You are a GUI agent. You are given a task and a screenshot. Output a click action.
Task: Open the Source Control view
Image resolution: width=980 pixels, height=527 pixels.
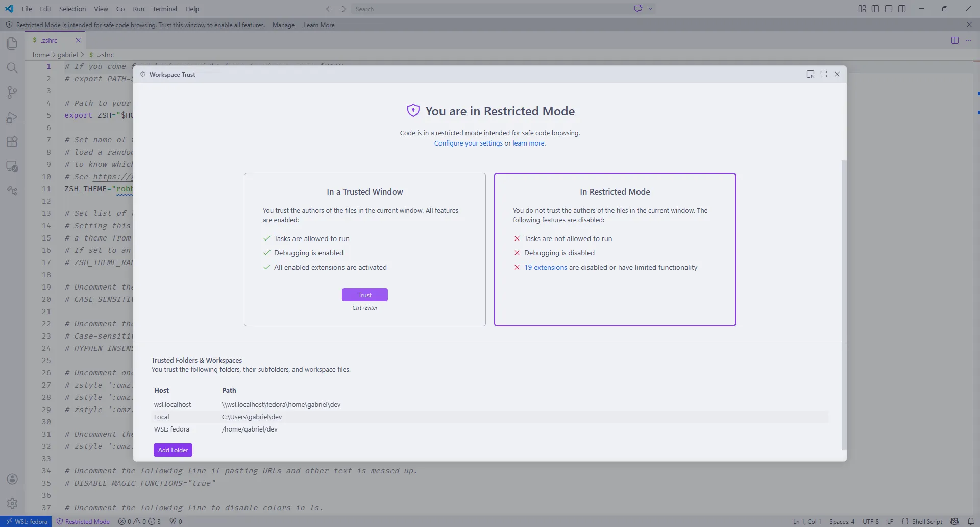click(x=12, y=92)
